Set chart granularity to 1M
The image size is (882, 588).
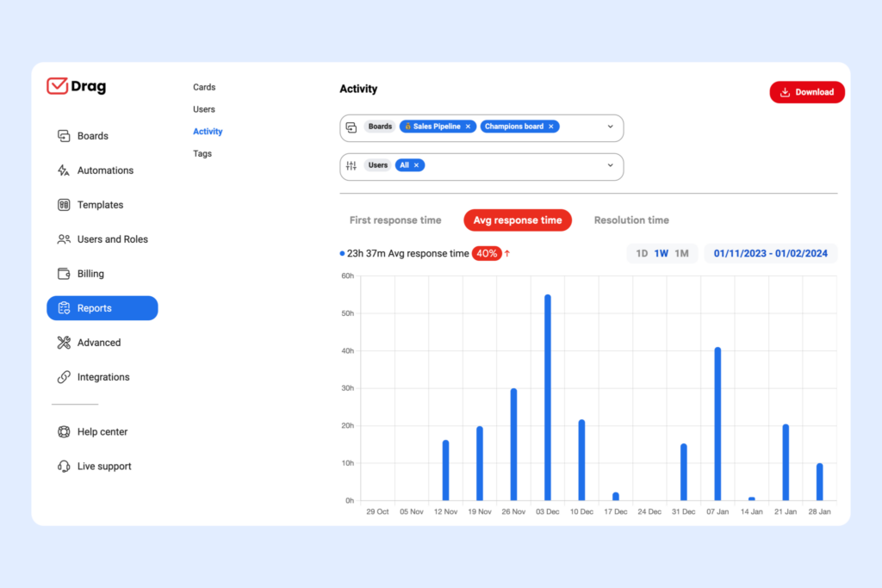682,253
